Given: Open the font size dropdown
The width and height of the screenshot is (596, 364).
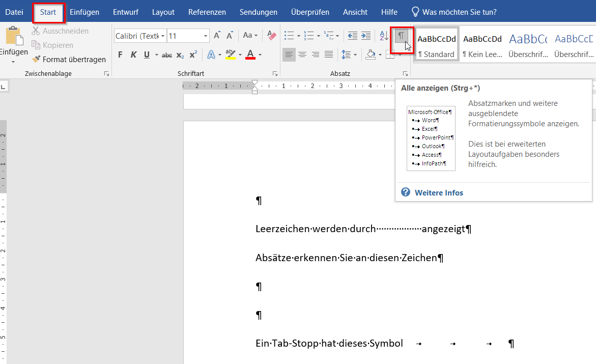Looking at the screenshot, I should pos(206,36).
